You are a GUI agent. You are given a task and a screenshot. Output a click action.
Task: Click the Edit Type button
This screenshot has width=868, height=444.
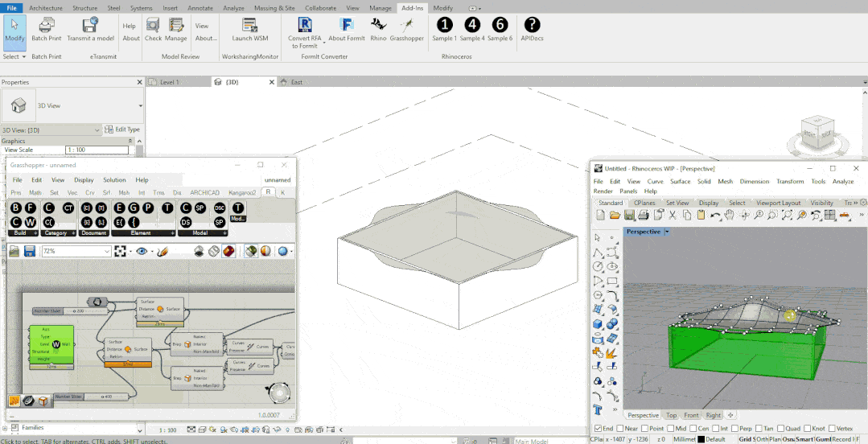click(x=122, y=129)
